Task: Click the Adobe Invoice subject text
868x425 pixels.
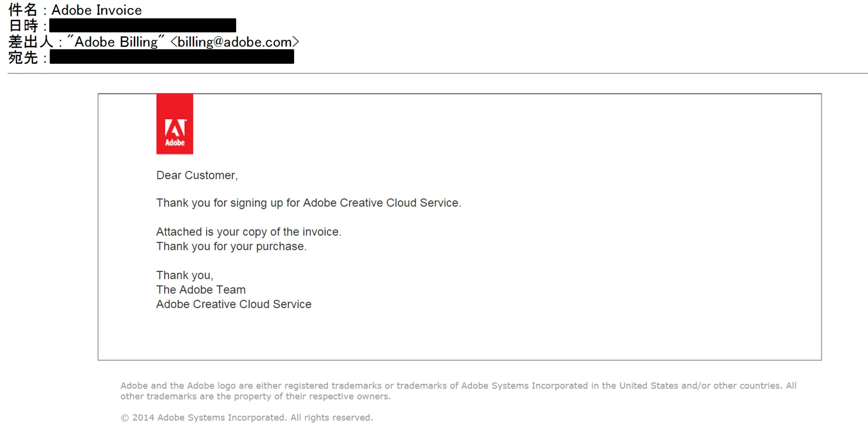Action: point(97,10)
